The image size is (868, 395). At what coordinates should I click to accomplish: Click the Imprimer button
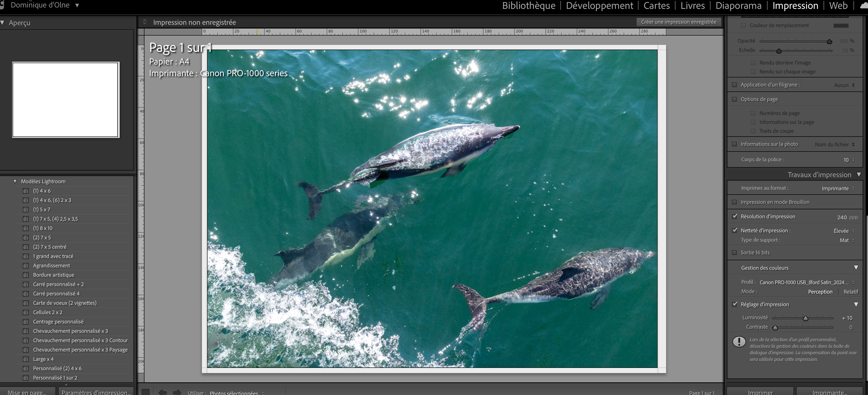(760, 392)
